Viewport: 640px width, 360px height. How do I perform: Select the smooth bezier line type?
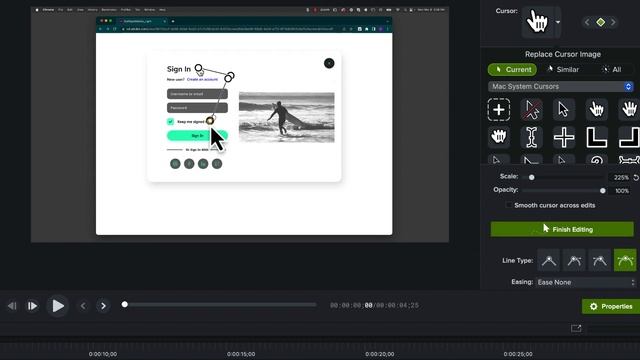[625, 260]
